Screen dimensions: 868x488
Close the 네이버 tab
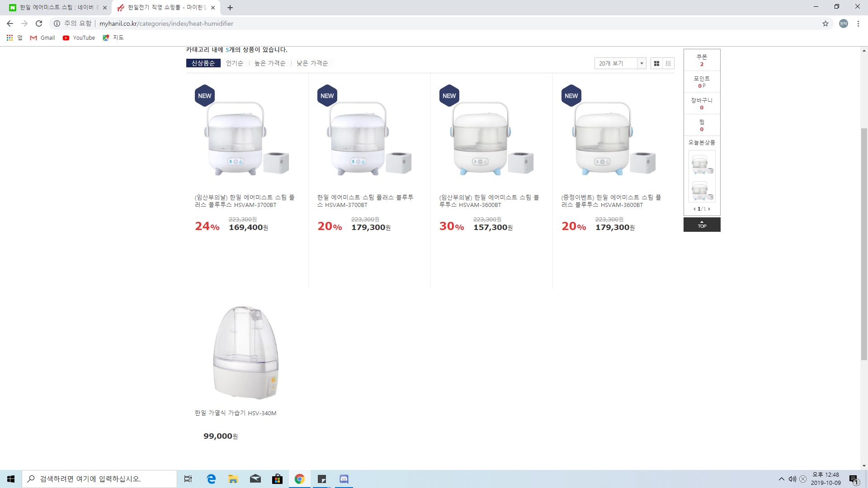105,8
